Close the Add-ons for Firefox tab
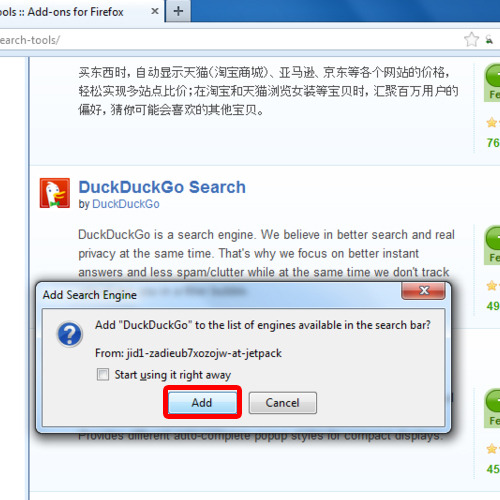The height and width of the screenshot is (500, 500). pyautogui.click(x=155, y=11)
